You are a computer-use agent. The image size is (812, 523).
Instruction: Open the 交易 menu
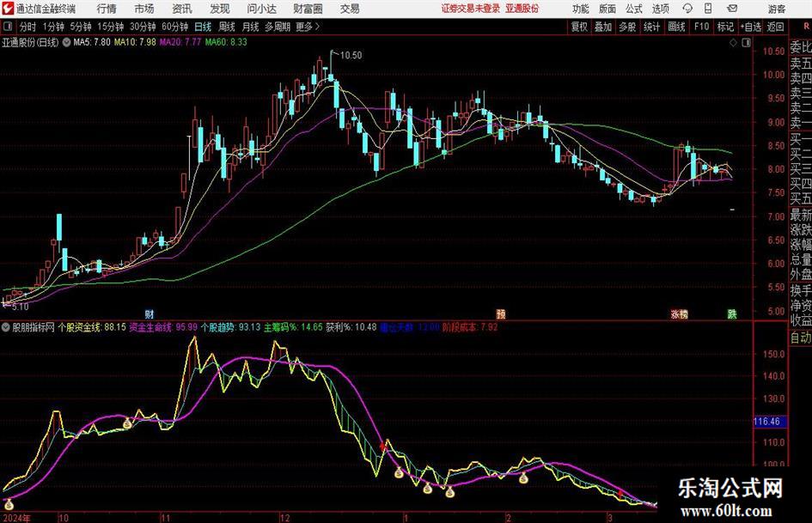pyautogui.click(x=350, y=9)
